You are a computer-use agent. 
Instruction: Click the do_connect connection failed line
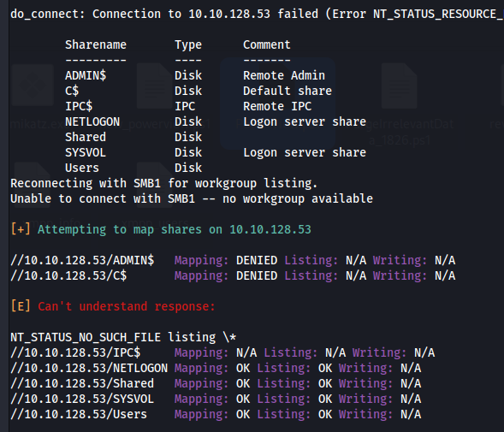(x=258, y=14)
